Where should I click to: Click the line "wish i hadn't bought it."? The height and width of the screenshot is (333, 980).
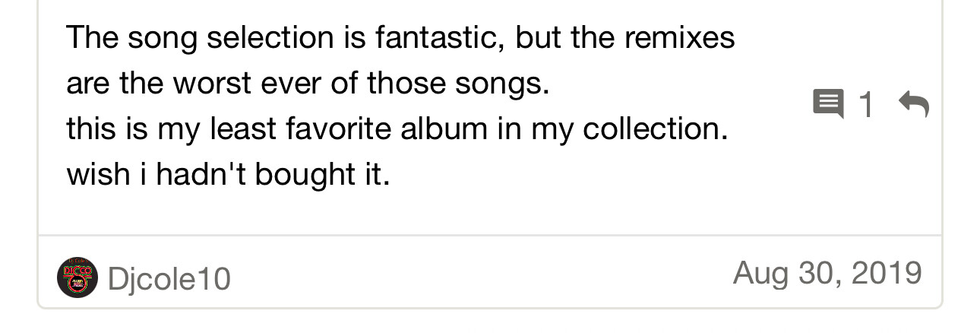click(x=228, y=174)
